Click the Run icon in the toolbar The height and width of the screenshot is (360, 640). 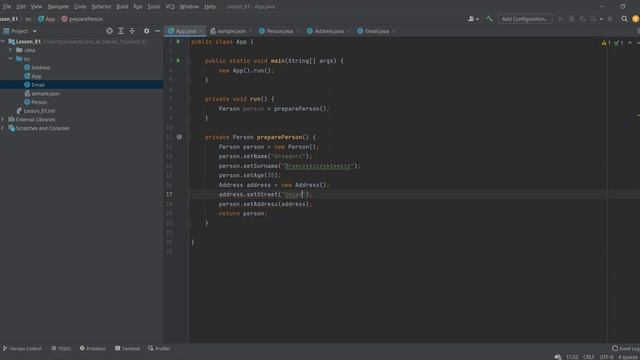pyautogui.click(x=560, y=19)
